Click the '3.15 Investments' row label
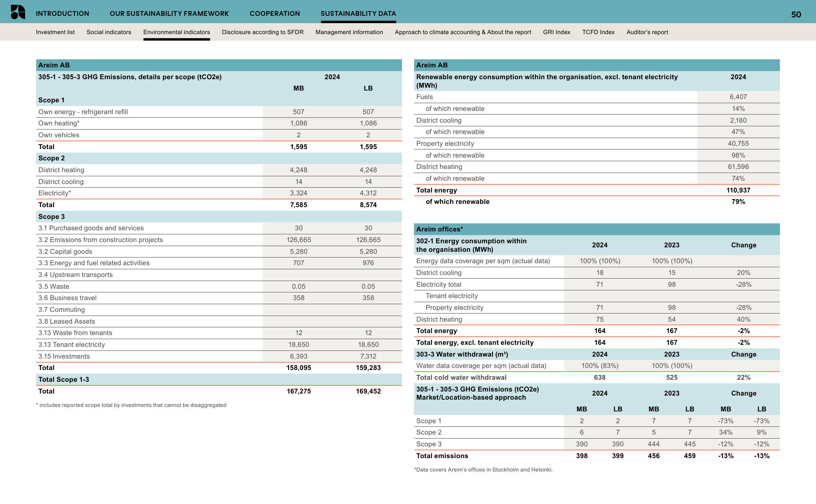Viewport: 816px width, 504px height. 64,356
